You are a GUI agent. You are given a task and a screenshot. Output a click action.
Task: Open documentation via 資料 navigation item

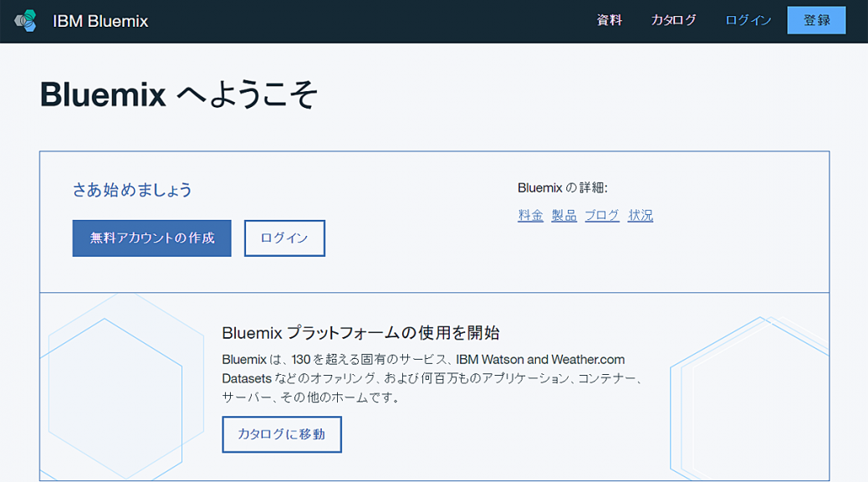(x=608, y=20)
